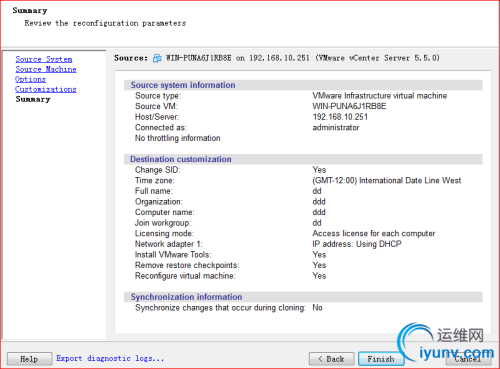Screen dimensions: 500x369
Task: Click the Reconfigure virtual machine label
Action: (185, 276)
